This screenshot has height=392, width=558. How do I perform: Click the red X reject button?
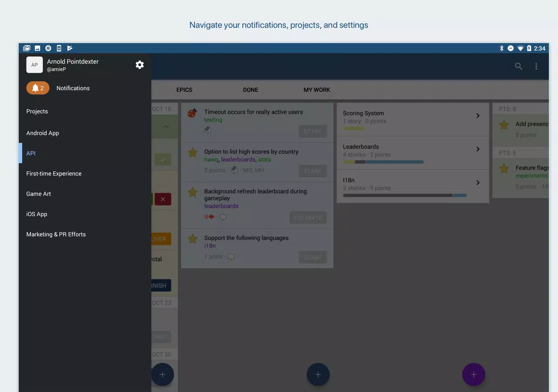pos(163,199)
